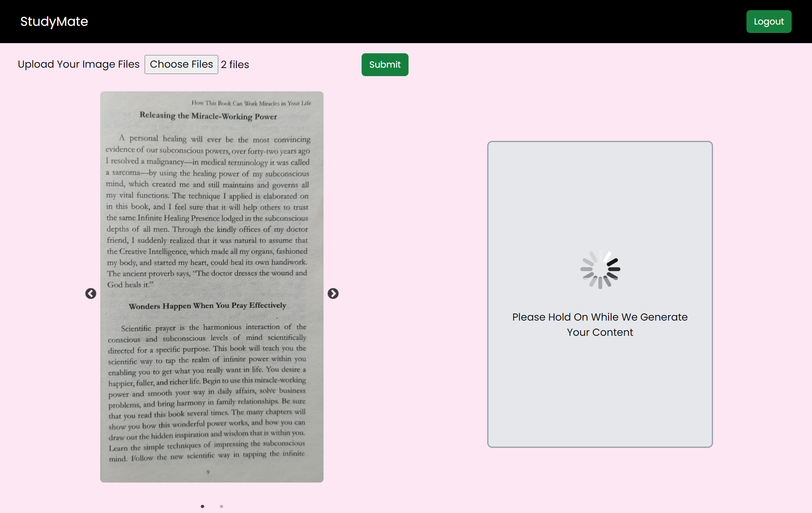Click the page number 9 in image
812x513 pixels.
[208, 472]
